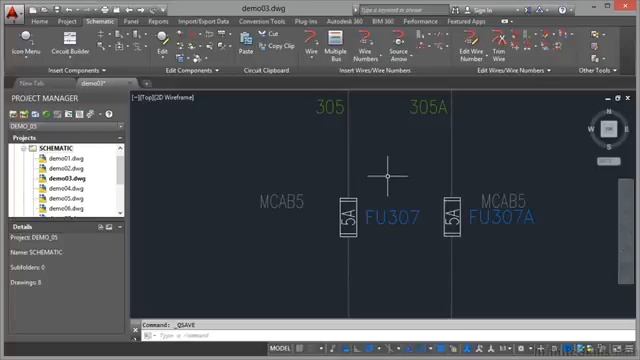Click the close X left of command line
The height and width of the screenshot is (360, 640).
click(136, 330)
